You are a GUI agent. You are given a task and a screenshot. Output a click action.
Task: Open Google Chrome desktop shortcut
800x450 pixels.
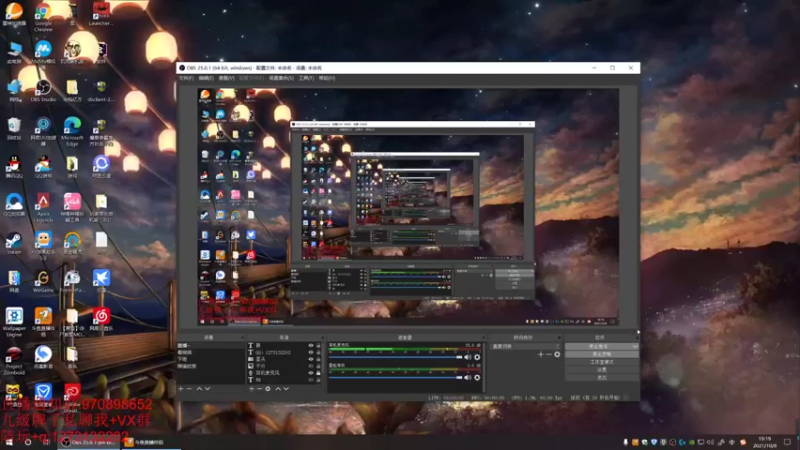(x=43, y=17)
